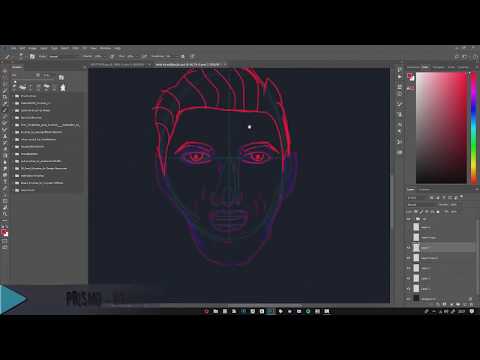
Task: Open the layer blending mode dropdown
Action: click(421, 205)
